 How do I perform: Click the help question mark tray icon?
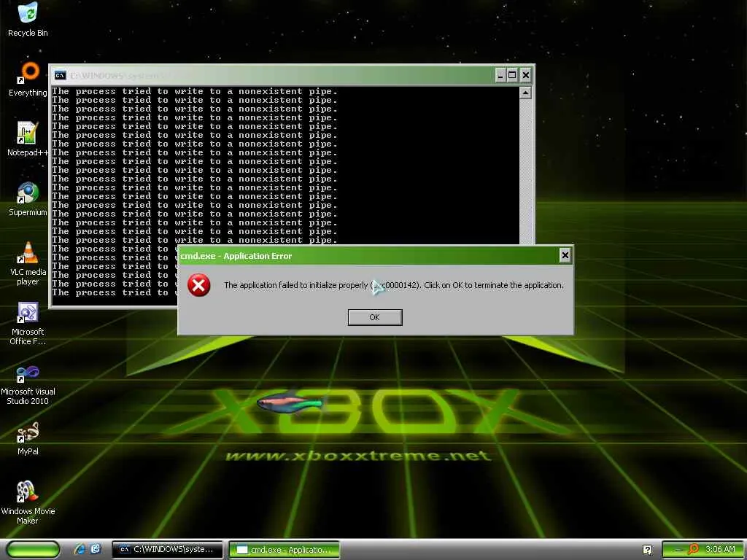[x=647, y=550]
